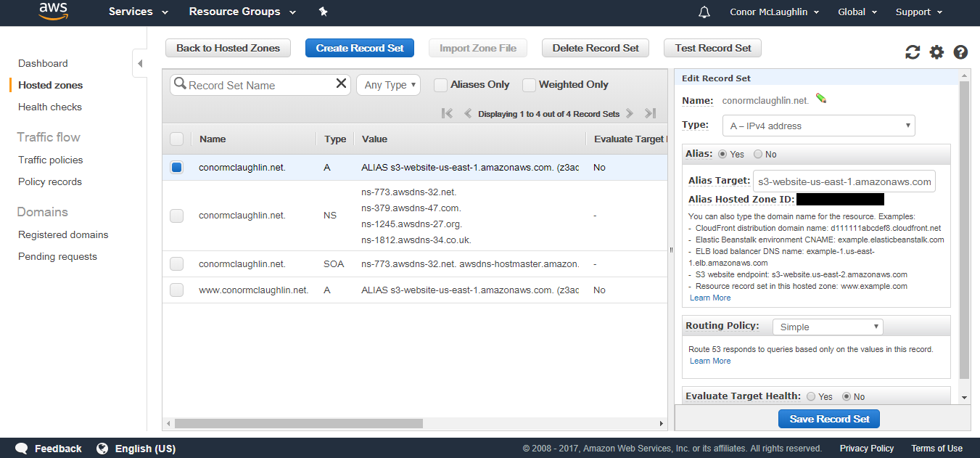980x458 pixels.
Task: Open Feedback in the footer
Action: pos(49,449)
